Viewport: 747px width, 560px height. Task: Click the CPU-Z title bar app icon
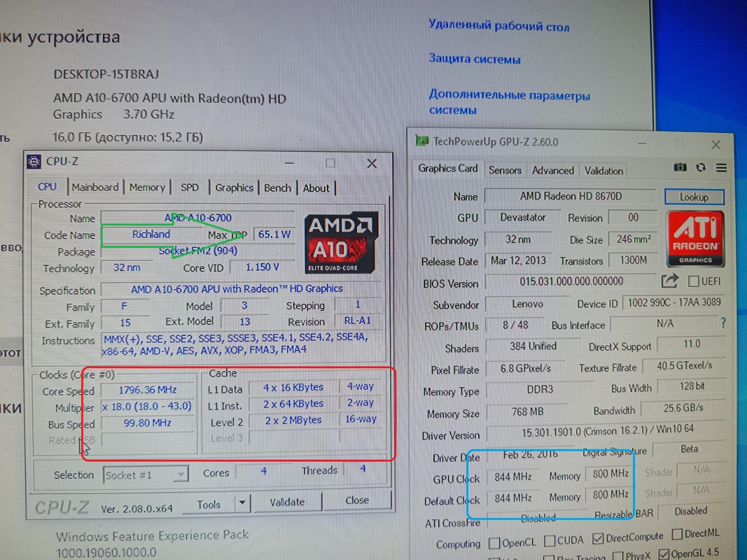(x=34, y=161)
